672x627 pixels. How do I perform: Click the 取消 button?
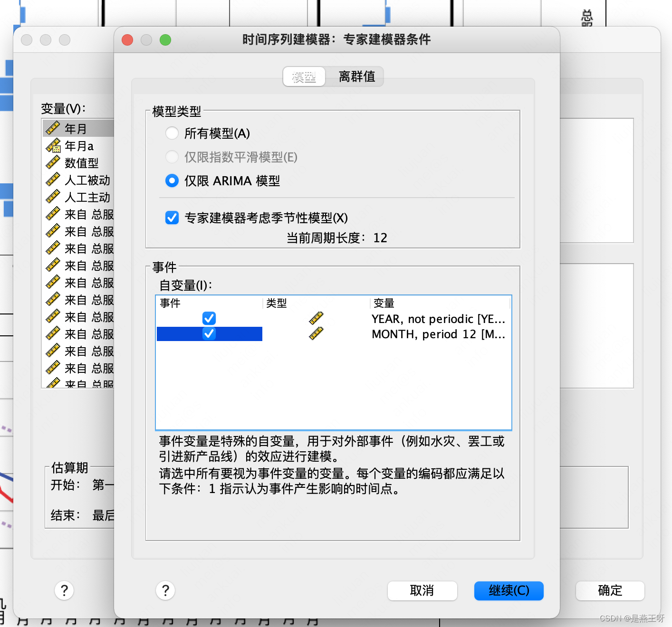point(422,590)
